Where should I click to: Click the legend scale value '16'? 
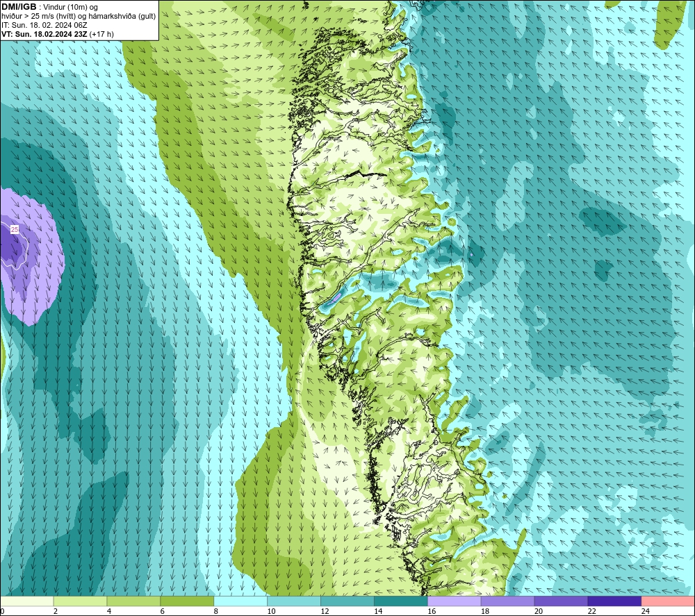(432, 611)
